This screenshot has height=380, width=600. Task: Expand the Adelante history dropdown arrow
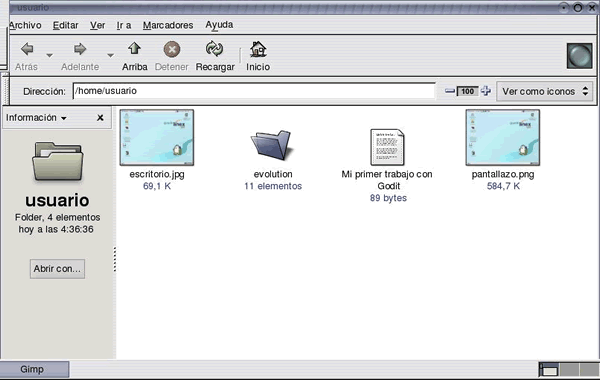(110, 55)
